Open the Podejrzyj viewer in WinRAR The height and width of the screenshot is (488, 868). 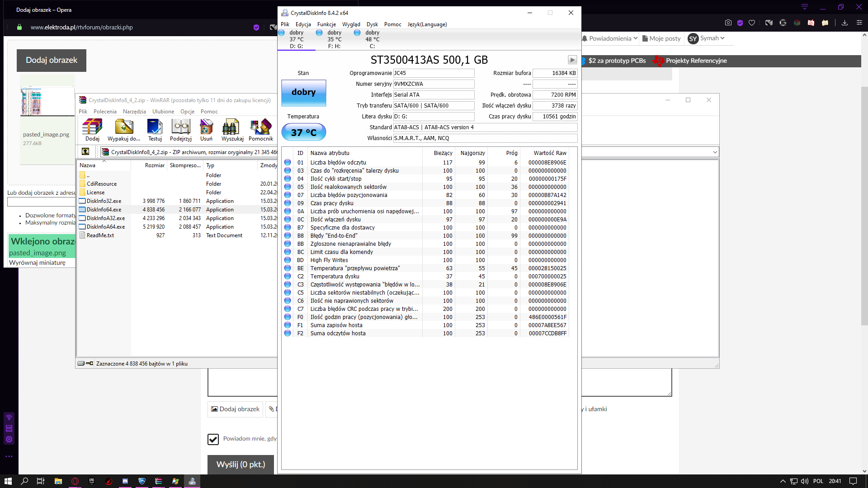pos(181,130)
